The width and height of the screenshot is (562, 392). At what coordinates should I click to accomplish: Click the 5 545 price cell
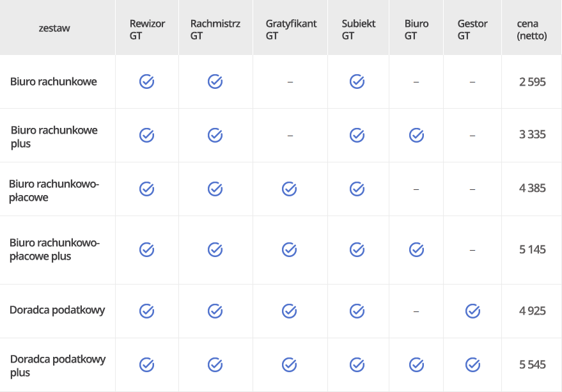pyautogui.click(x=532, y=365)
